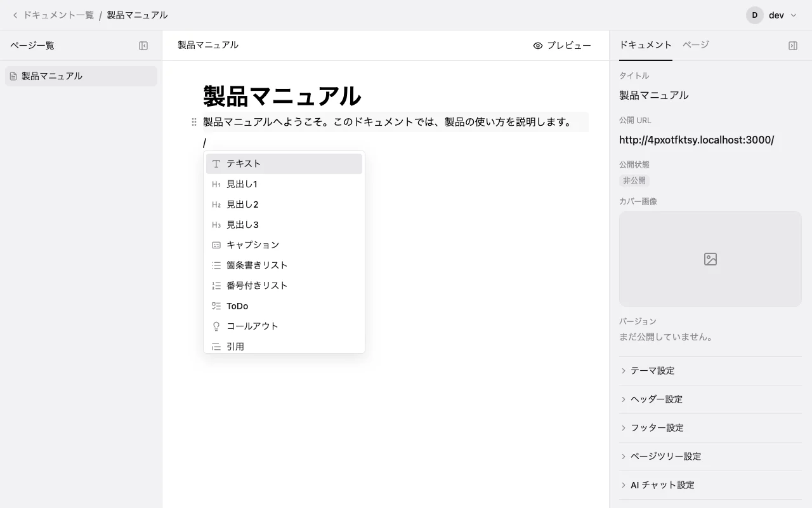This screenshot has width=812, height=508.
Task: Click the H1 icon for 見出し1
Action: click(x=216, y=184)
